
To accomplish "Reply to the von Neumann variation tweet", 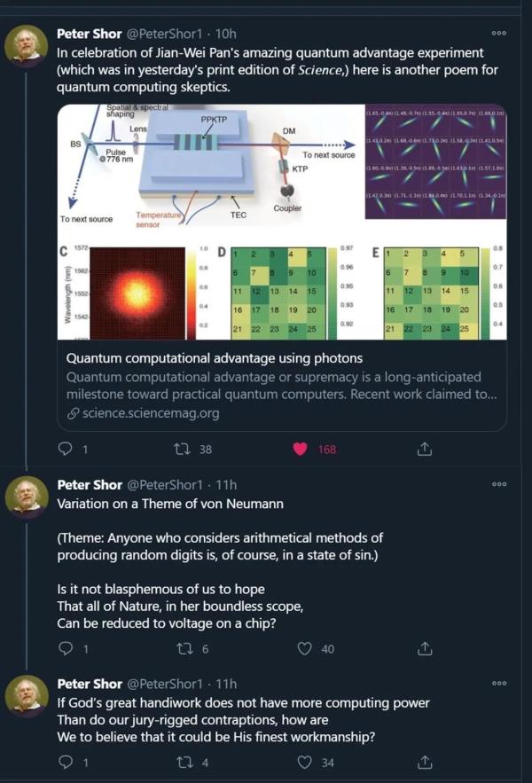I will (65, 649).
